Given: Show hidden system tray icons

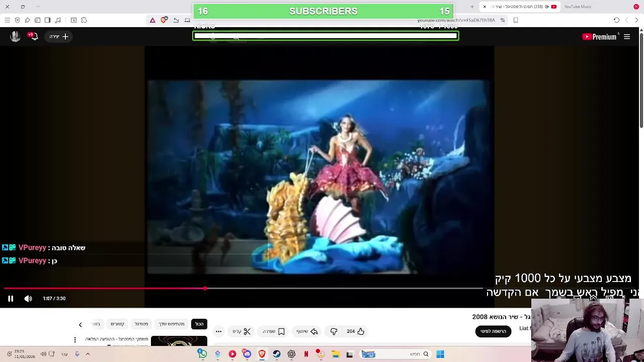Looking at the screenshot, I should pos(88,354).
